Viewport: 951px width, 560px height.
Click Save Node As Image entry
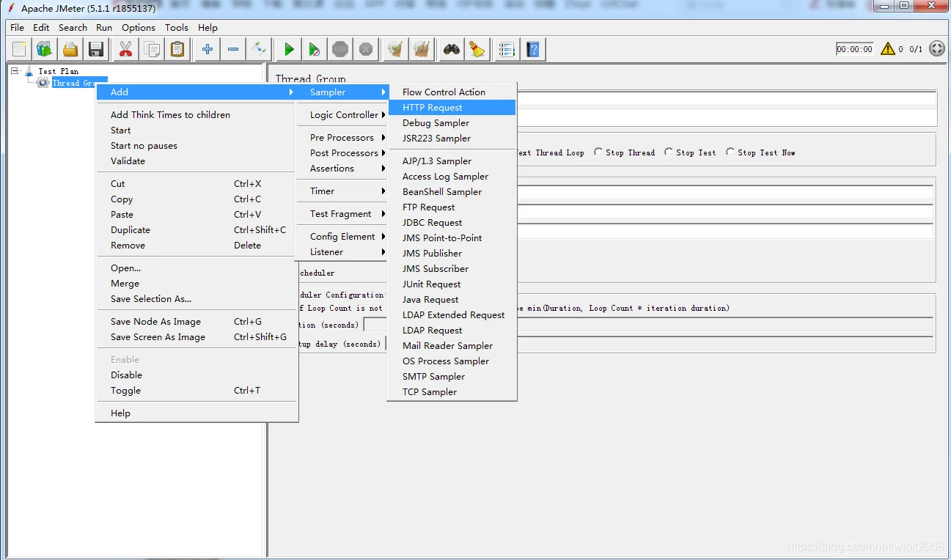(197, 321)
